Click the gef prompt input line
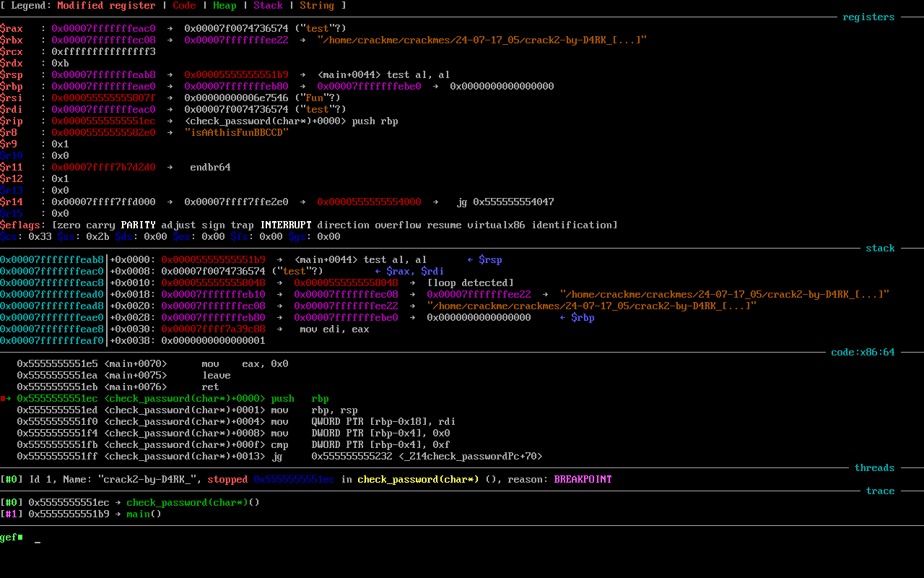Viewport: 924px width, 578px height. [462, 538]
